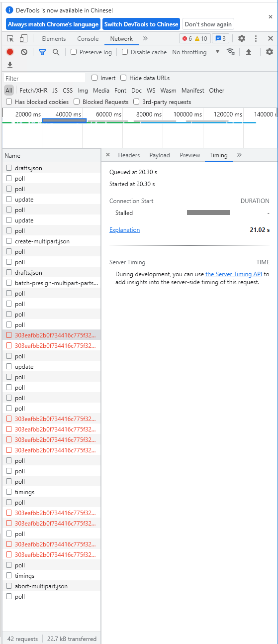
Task: Show more request detail tabs
Action: click(x=239, y=155)
